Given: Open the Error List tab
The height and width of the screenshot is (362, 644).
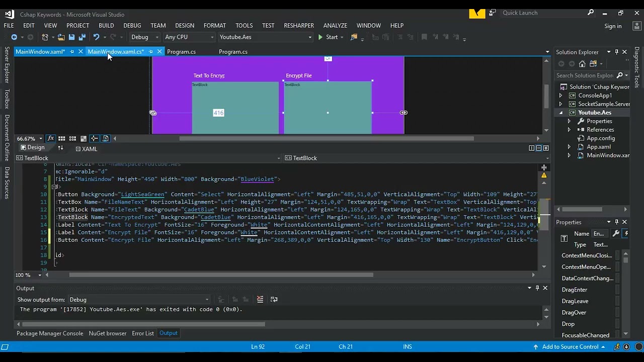Looking at the screenshot, I should pyautogui.click(x=143, y=333).
